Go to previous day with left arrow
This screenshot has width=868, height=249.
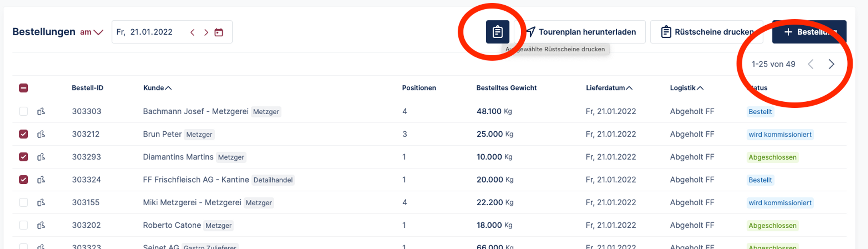click(192, 32)
